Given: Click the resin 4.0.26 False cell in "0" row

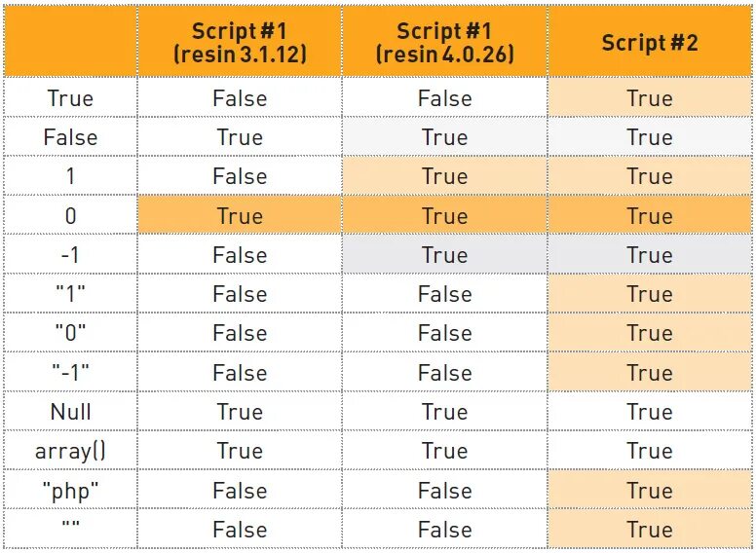Looking at the screenshot, I should click(444, 333).
